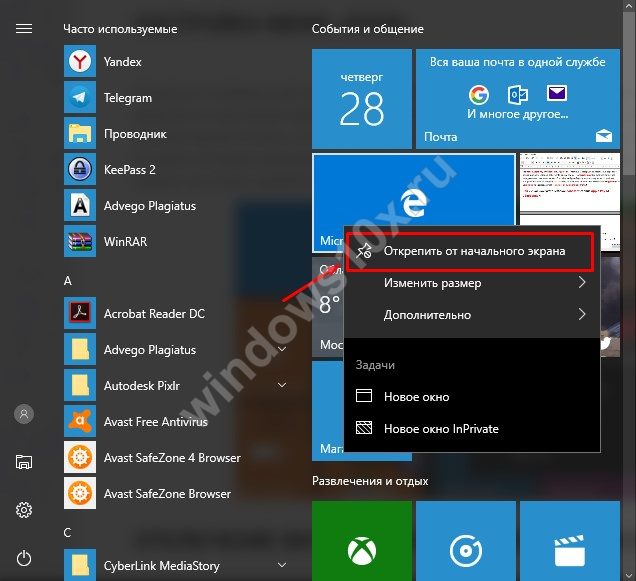This screenshot has width=636, height=581.
Task: Click the letter C section header
Action: click(67, 532)
